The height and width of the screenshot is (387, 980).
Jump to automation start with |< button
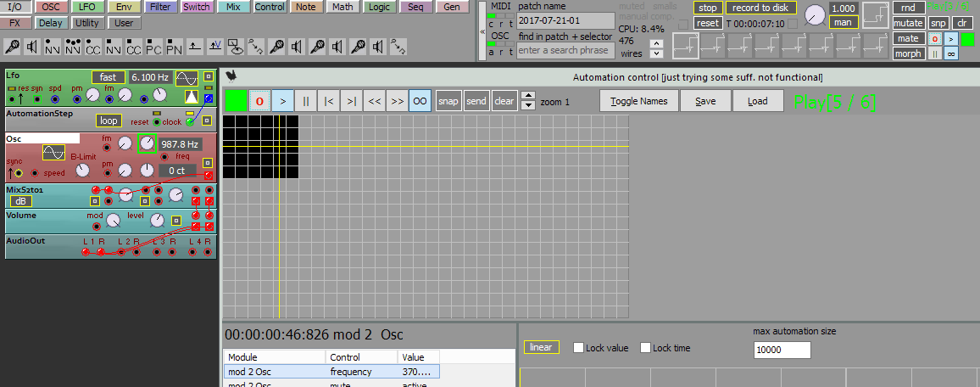pos(329,101)
